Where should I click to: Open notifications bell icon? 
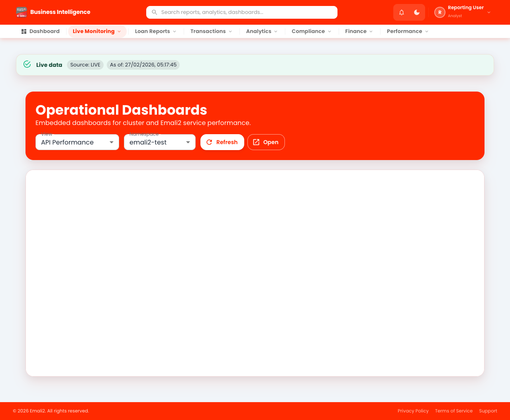coord(402,12)
